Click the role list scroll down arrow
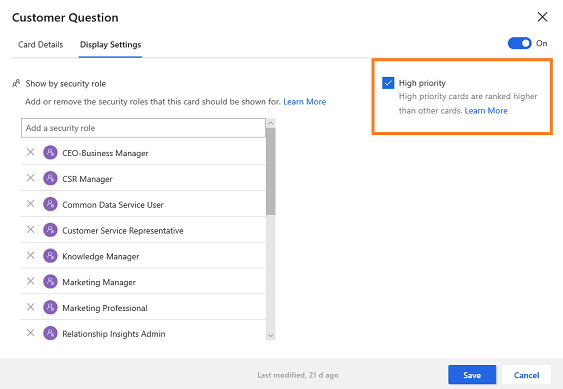Screen dimensions: 563x389 [271, 335]
